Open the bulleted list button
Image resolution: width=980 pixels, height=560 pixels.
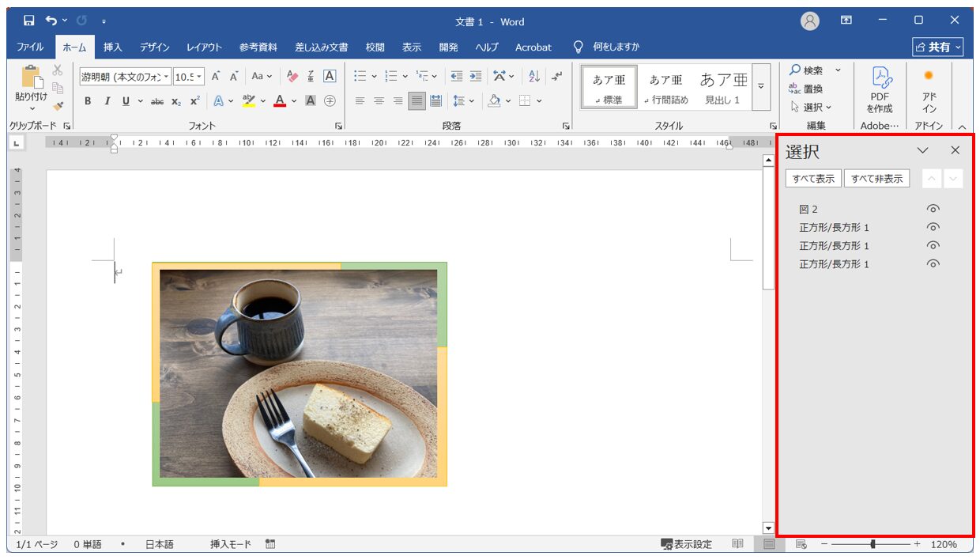point(360,76)
